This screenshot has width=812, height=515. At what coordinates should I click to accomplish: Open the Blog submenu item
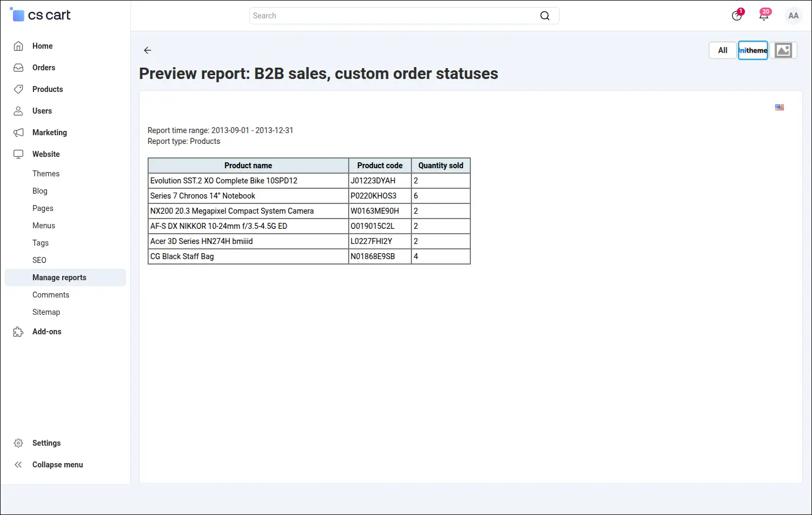coord(40,191)
